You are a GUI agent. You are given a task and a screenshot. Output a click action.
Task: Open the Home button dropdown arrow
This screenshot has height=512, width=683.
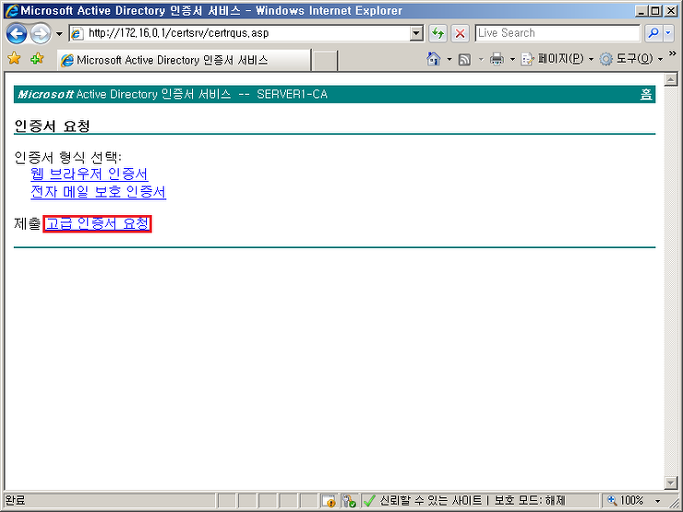[449, 59]
